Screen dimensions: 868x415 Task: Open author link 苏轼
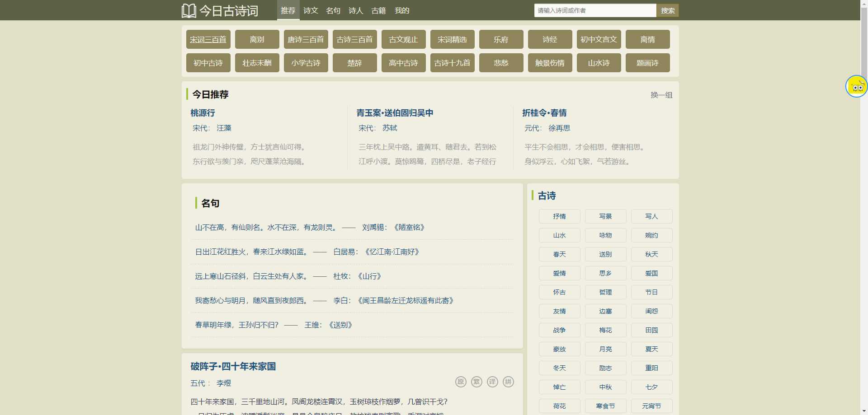click(x=390, y=128)
